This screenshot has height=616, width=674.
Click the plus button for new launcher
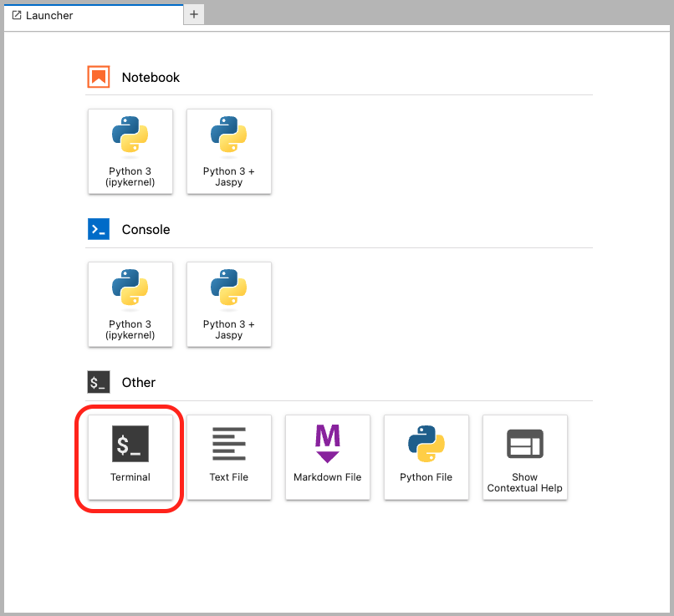(x=194, y=14)
